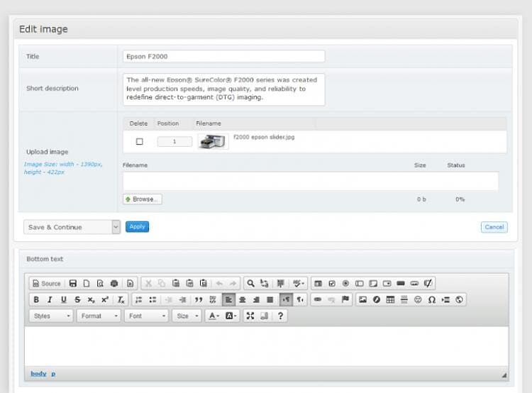The height and width of the screenshot is (393, 532).
Task: Justify the text alignment
Action: point(270,299)
